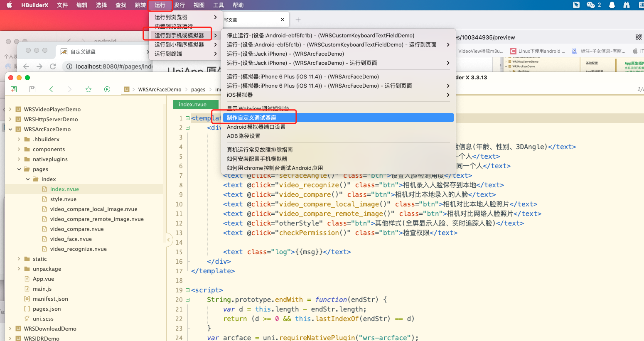
Task: Open video_compare_local_image.nvue file
Action: pos(93,209)
